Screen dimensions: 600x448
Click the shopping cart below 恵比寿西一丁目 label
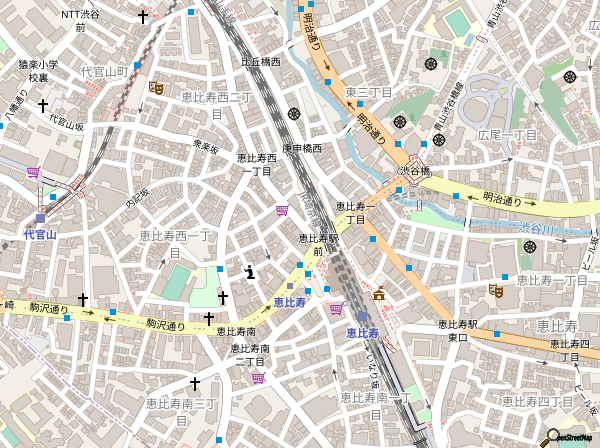(x=282, y=209)
